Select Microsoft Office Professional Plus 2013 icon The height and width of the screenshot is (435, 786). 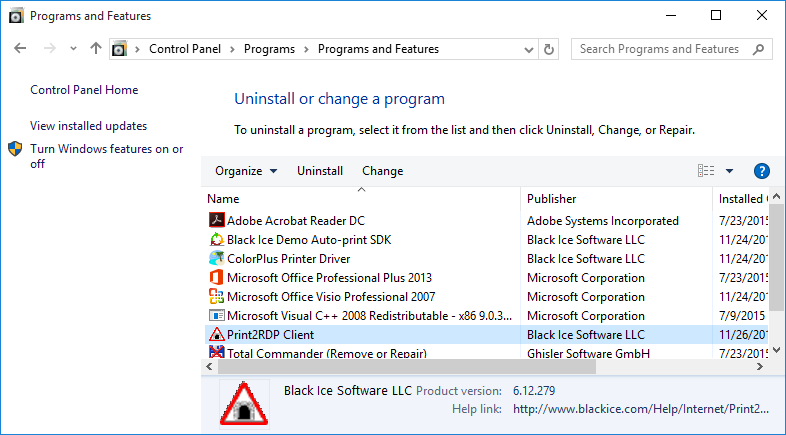click(217, 278)
